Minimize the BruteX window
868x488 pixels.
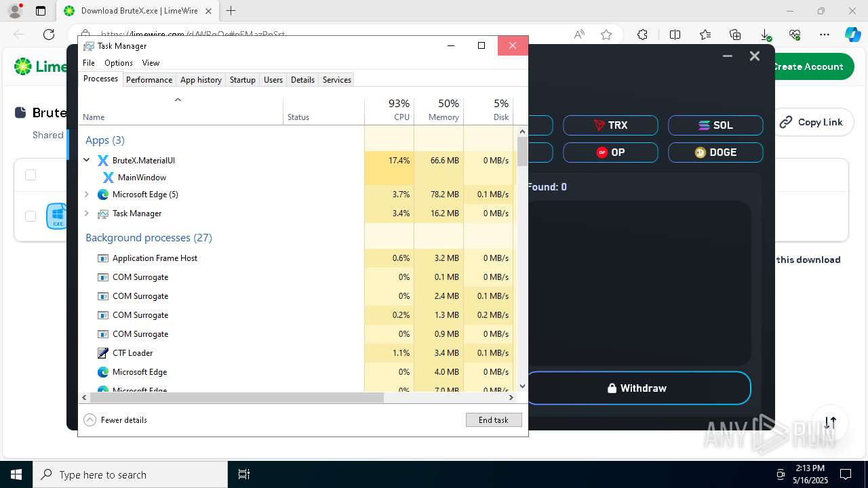[728, 56]
